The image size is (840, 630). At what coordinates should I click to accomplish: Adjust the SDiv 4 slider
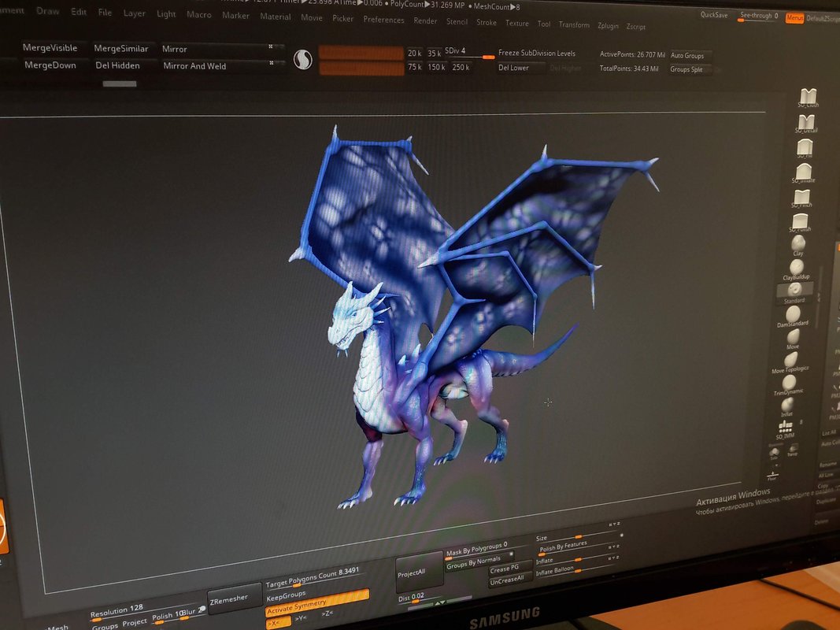click(x=470, y=53)
